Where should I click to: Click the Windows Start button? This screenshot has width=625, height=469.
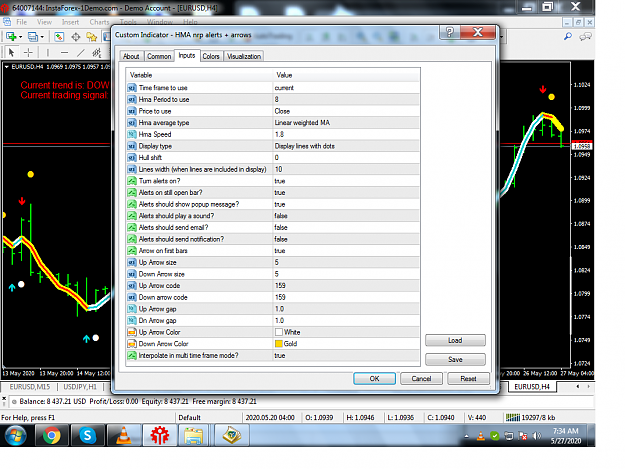pyautogui.click(x=16, y=435)
